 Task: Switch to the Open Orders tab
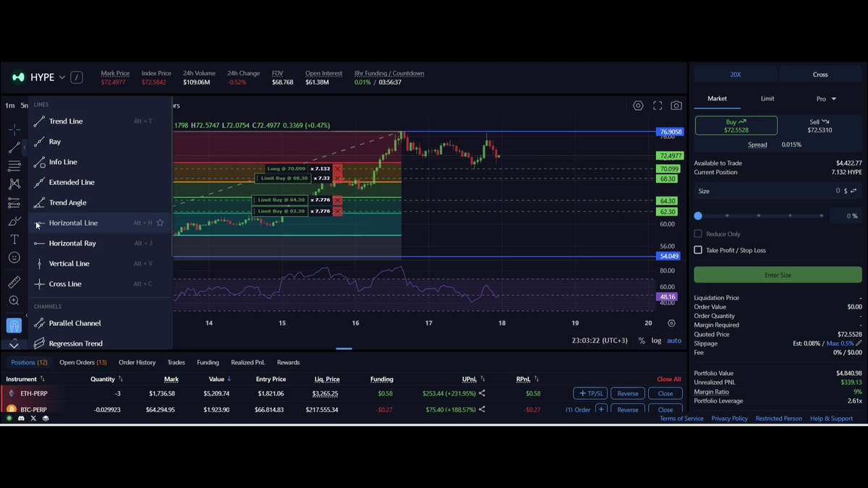[82, 362]
